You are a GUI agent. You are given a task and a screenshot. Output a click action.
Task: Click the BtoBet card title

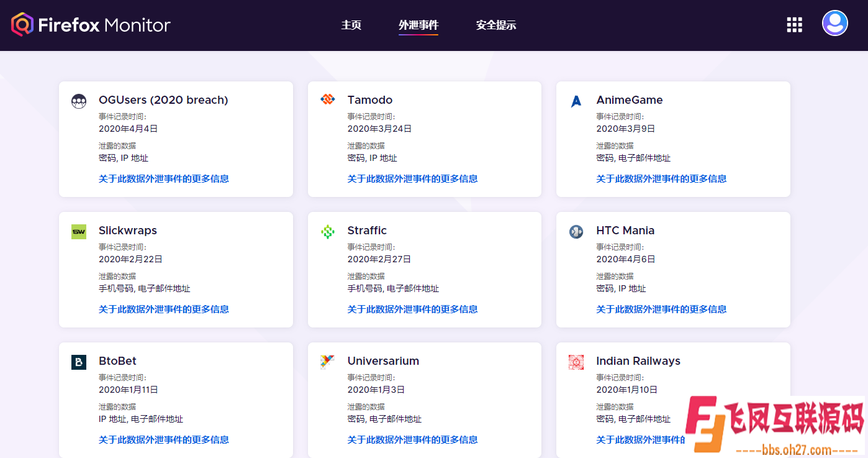[x=117, y=361]
